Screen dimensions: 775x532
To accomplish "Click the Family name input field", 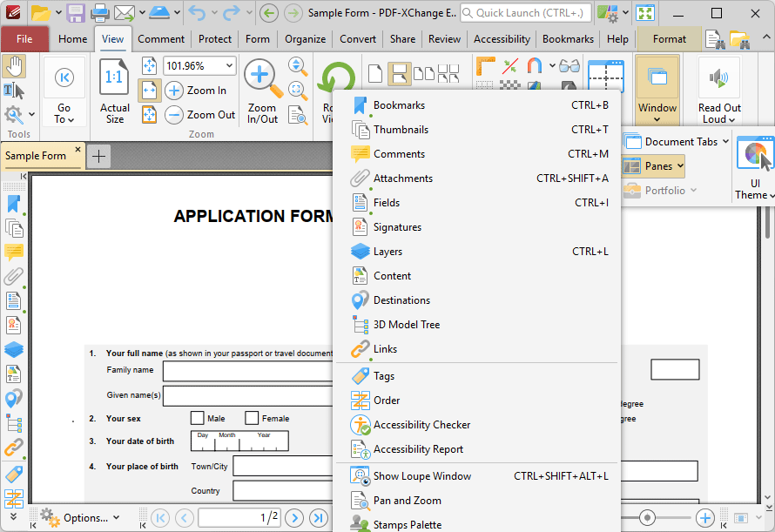I will tap(249, 371).
